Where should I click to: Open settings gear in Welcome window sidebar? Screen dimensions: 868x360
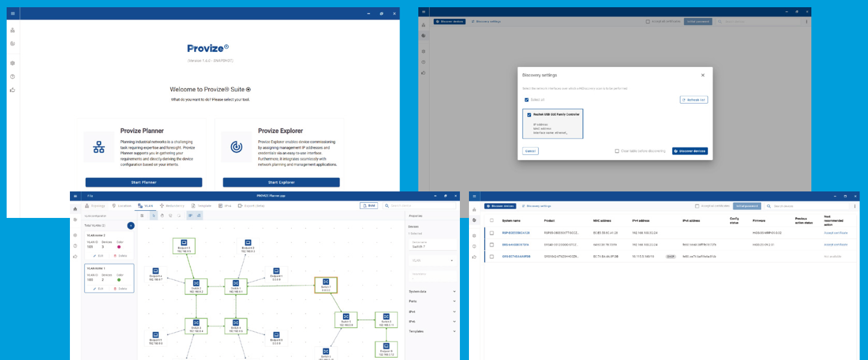click(13, 63)
